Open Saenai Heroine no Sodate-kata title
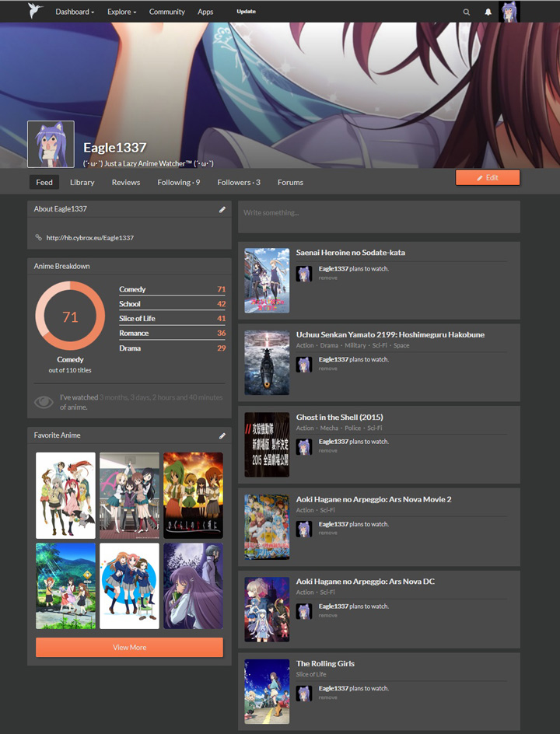Viewport: 560px width, 734px height. coord(350,252)
